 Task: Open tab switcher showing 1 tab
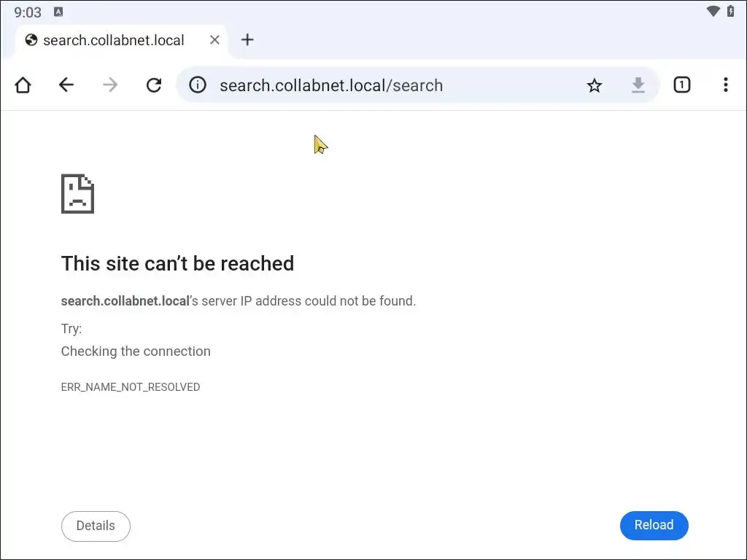pyautogui.click(x=681, y=85)
